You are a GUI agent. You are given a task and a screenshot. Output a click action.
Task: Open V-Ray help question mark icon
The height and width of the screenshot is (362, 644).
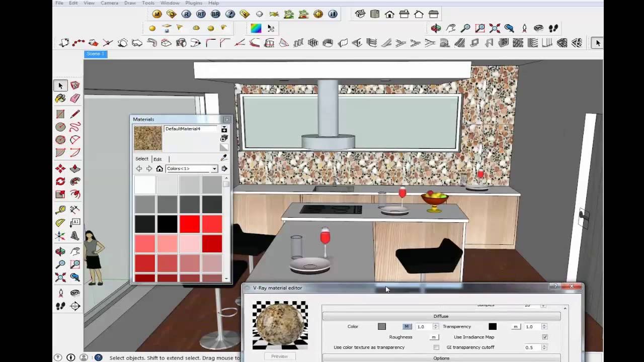coord(230,14)
